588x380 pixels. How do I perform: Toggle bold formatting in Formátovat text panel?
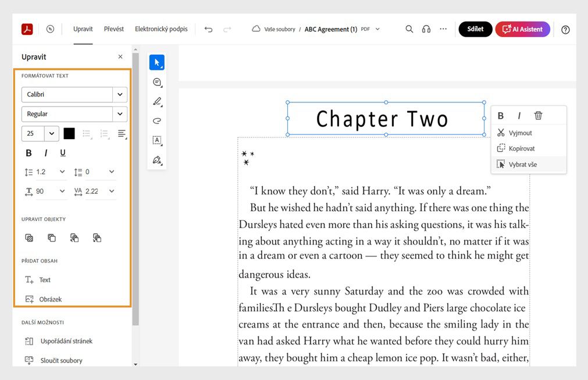(x=28, y=152)
